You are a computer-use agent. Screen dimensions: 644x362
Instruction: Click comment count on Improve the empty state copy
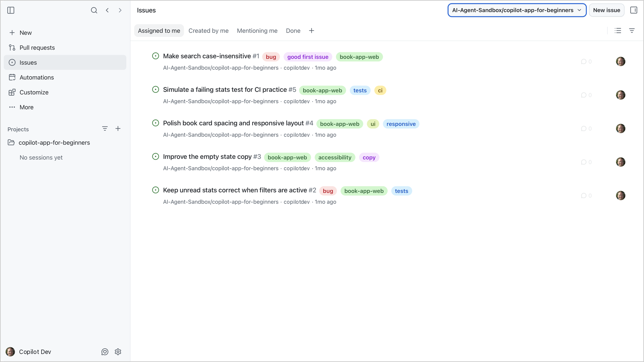point(586,162)
